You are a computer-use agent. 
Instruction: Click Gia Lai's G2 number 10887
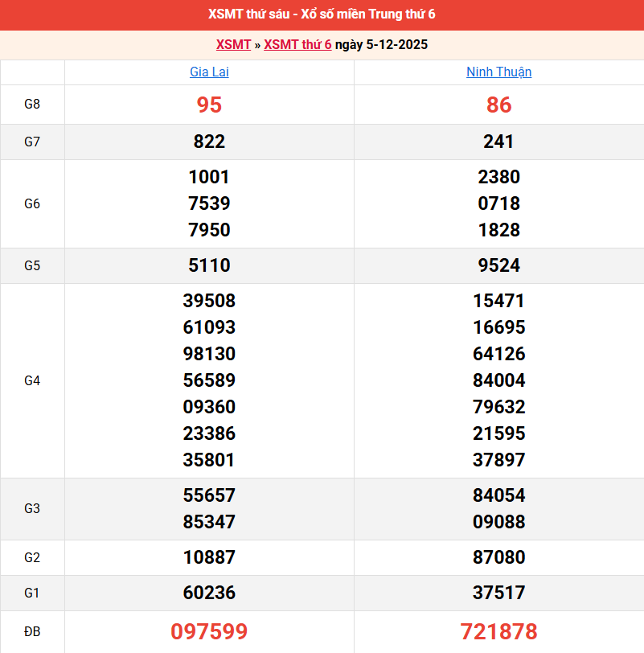pyautogui.click(x=209, y=557)
